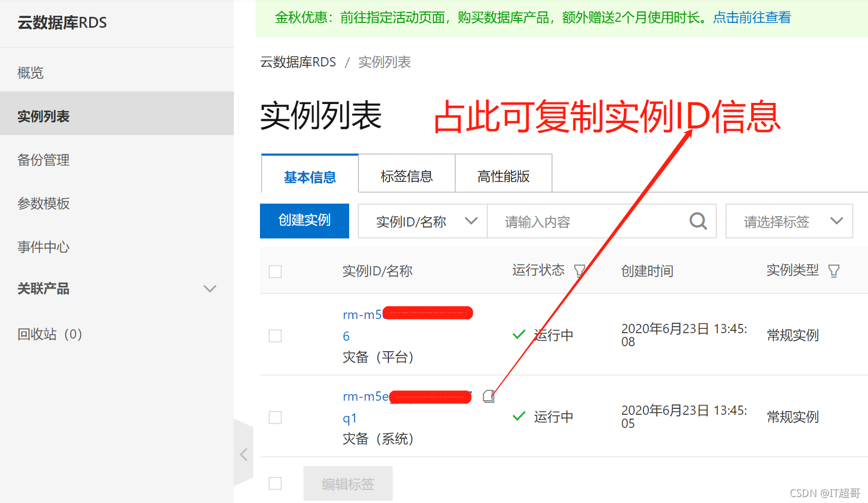
Task: Filter by running status funnel icon
Action: pos(580,271)
